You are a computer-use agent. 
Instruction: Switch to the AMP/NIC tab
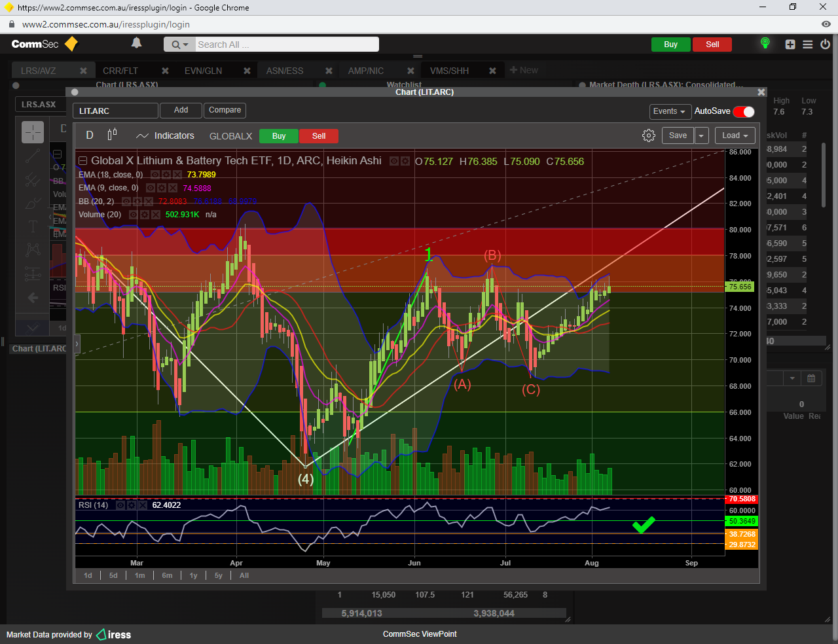366,71
